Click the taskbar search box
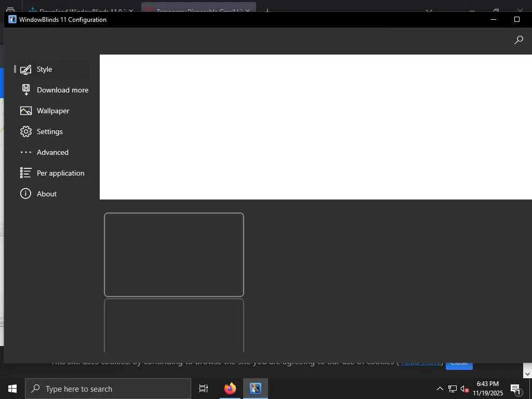 point(108,389)
